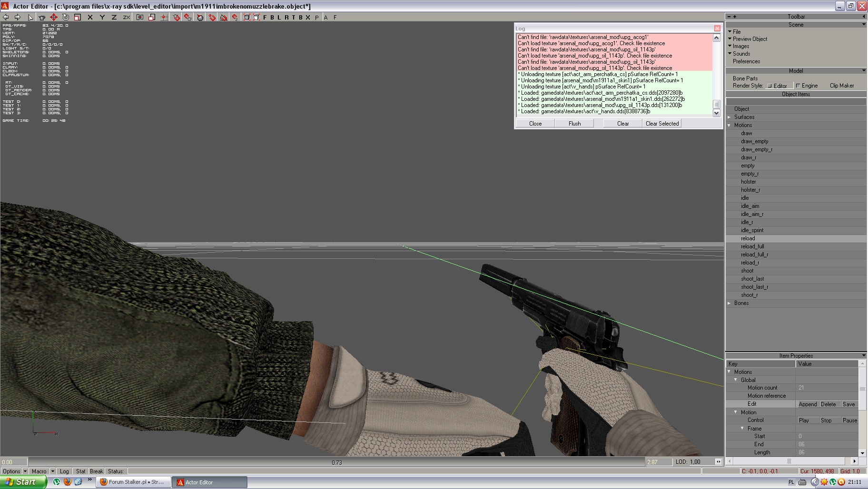Open Clip Maker
Viewport: 868px width, 489px height.
coord(842,86)
